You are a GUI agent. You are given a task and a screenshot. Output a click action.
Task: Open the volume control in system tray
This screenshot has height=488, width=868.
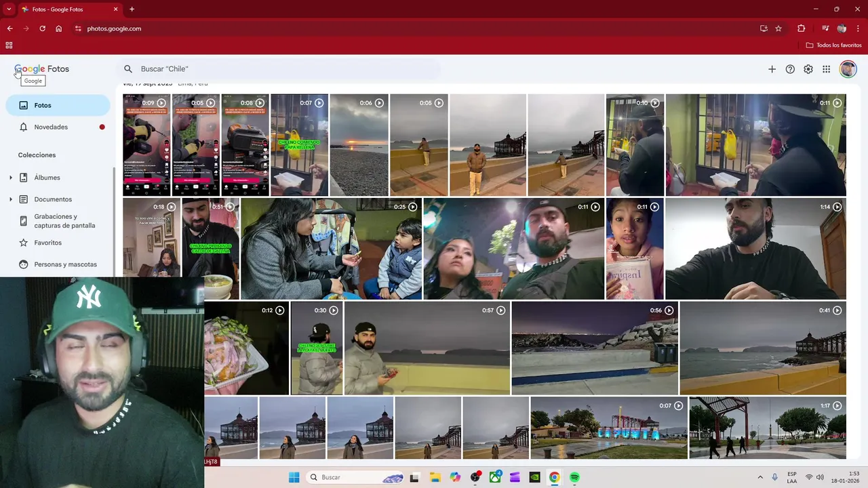[x=820, y=477]
